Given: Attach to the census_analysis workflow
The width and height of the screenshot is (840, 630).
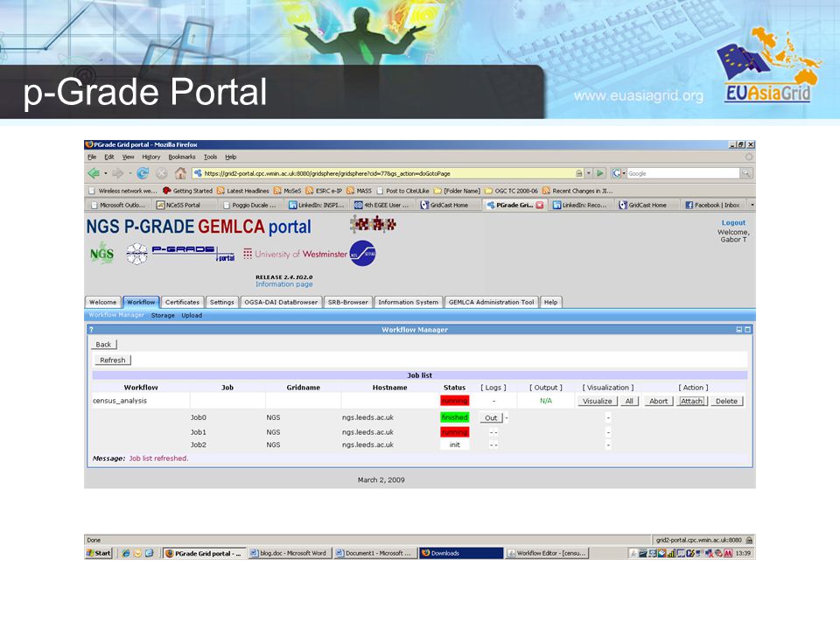Looking at the screenshot, I should tap(691, 401).
